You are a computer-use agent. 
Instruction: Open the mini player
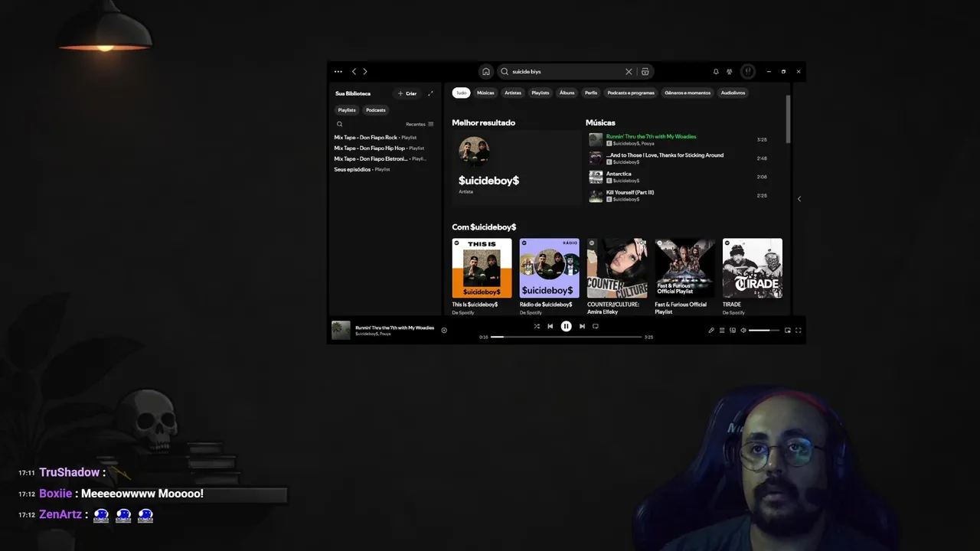click(x=788, y=331)
